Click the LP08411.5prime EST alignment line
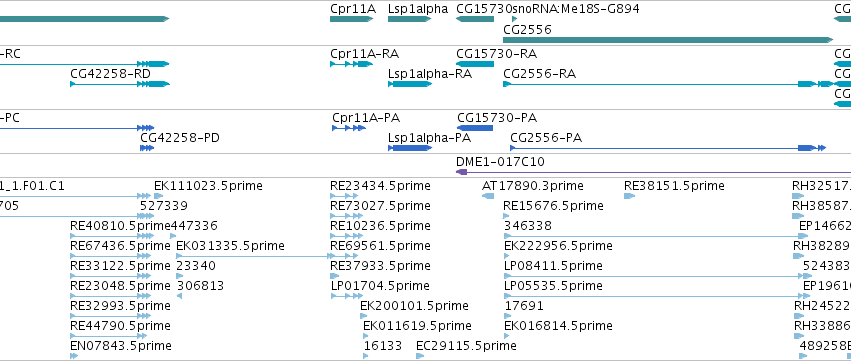 656,276
